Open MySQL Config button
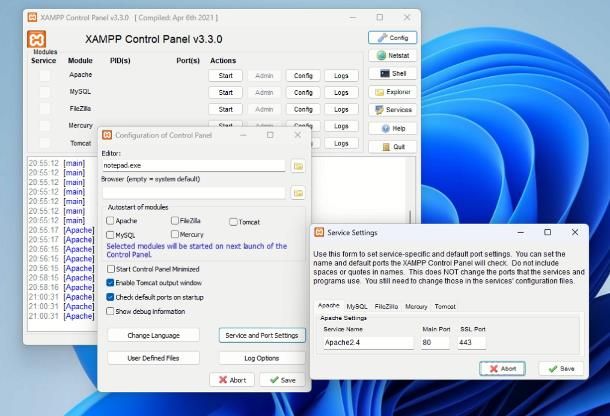This screenshot has width=610, height=416. [x=303, y=92]
